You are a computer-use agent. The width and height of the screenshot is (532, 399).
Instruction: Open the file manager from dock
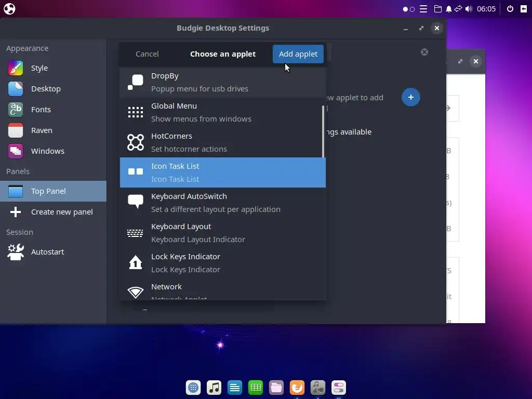click(x=276, y=388)
